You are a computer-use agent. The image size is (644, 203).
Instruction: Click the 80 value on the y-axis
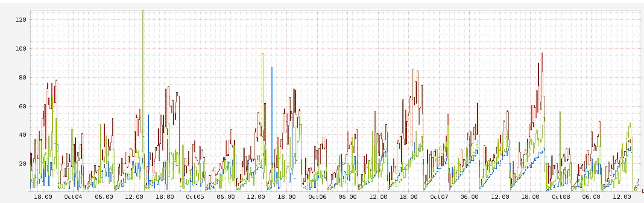[x=22, y=77]
